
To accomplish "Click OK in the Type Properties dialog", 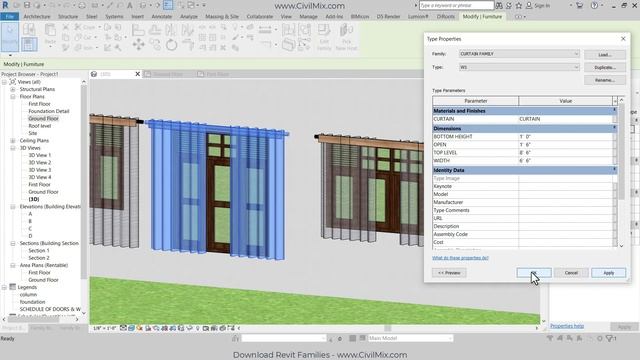I will pyautogui.click(x=534, y=273).
